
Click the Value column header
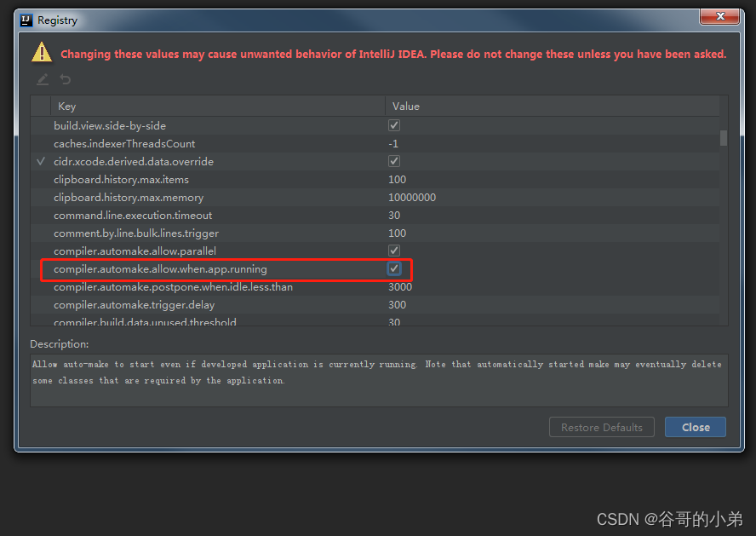[553, 107]
